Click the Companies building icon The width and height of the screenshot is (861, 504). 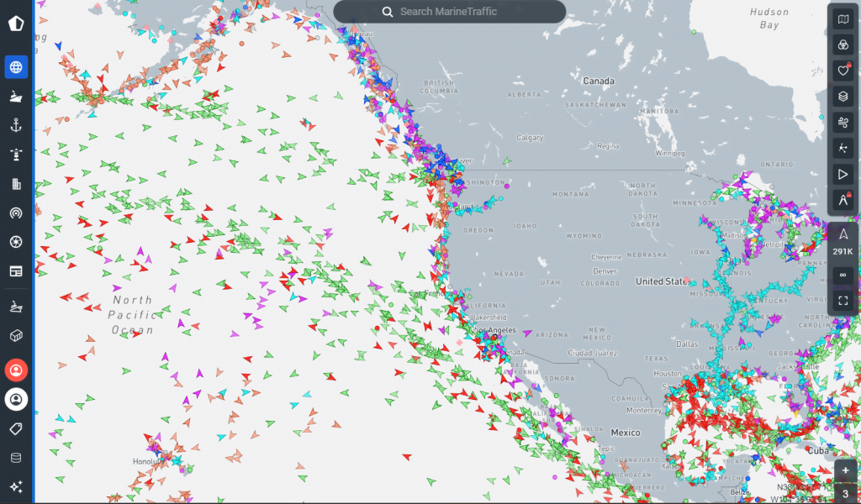16,184
